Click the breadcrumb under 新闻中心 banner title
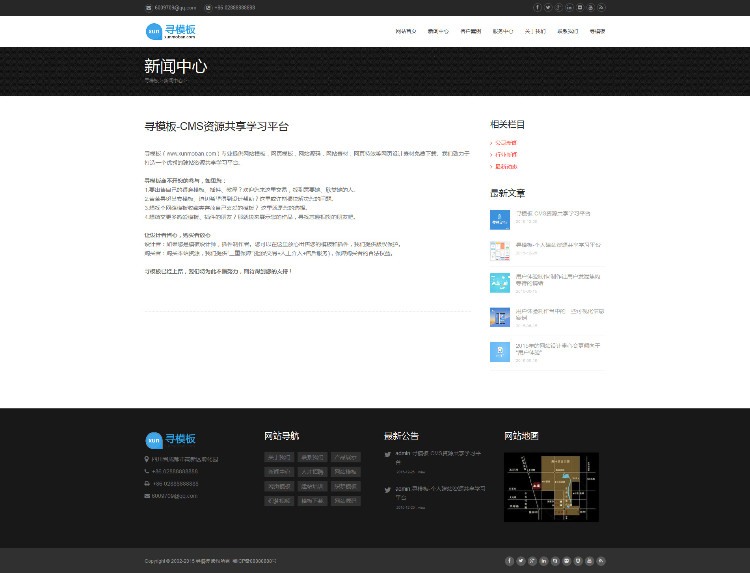750x573 pixels. point(165,81)
